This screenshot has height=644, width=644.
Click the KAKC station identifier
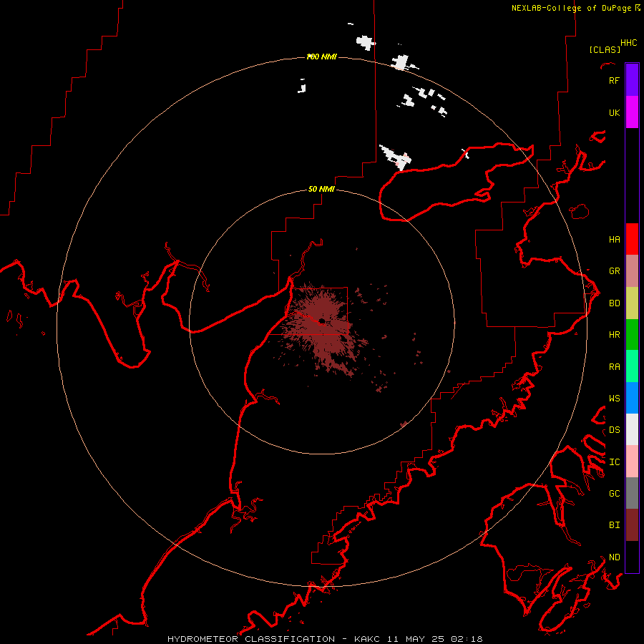pos(367,639)
